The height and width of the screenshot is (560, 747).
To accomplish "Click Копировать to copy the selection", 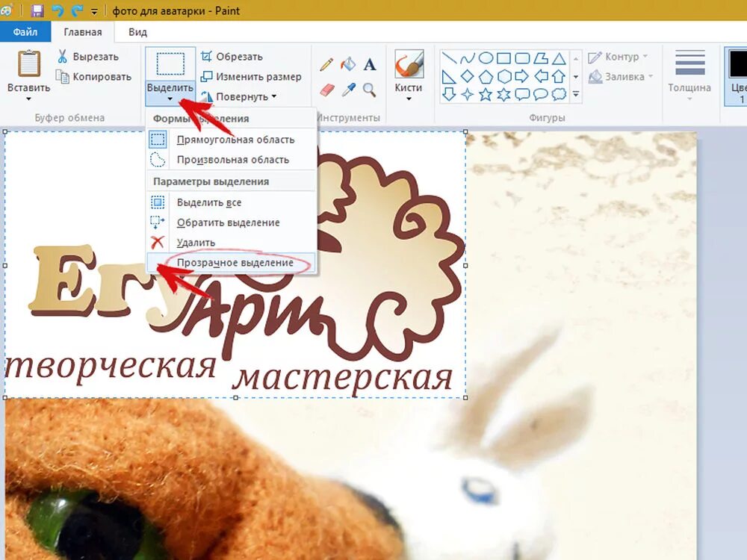I will coord(93,77).
